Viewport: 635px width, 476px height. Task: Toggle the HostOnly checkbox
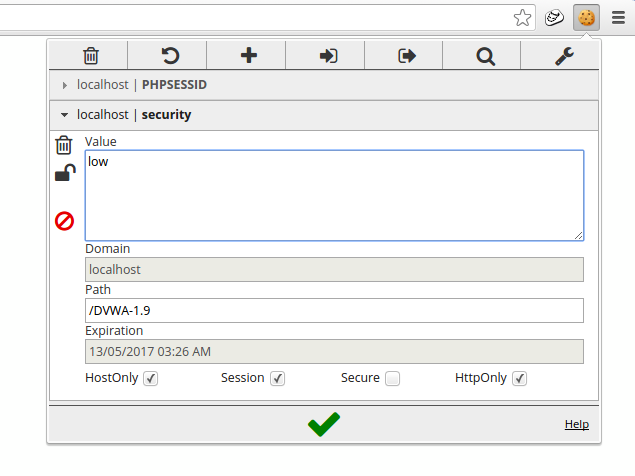point(150,379)
